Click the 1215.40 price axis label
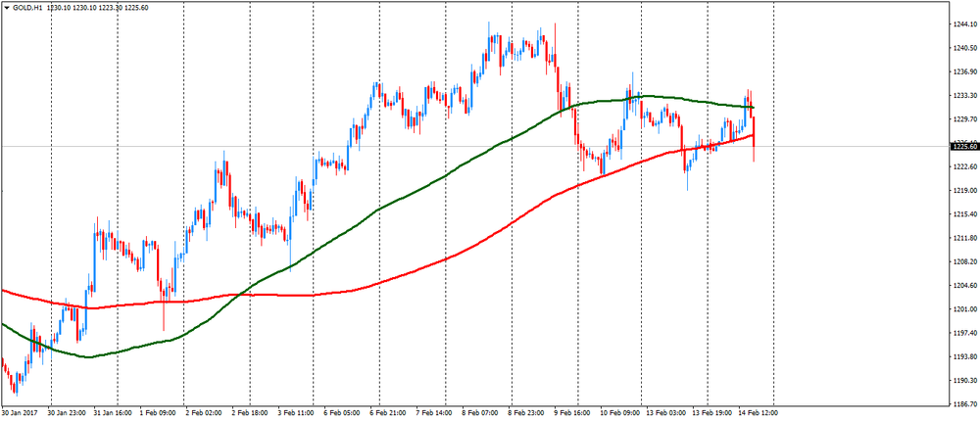Screen dimensions: 980x421 [965, 214]
